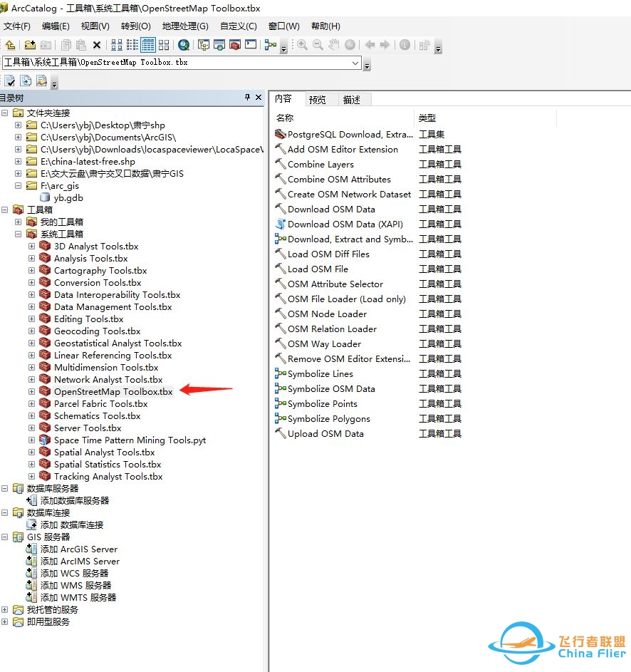This screenshot has width=631, height=672.
Task: Switch to the 描述 tab
Action: 352,100
